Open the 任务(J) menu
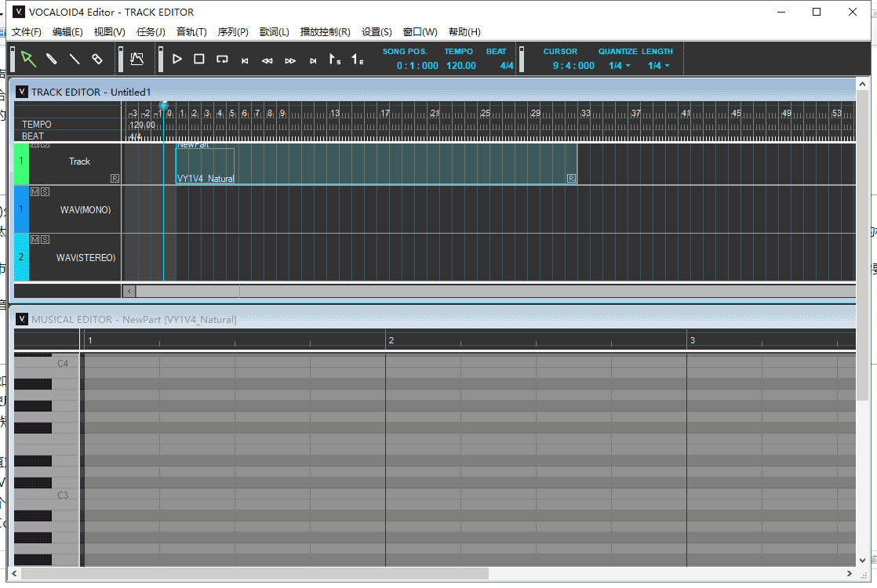 point(151,32)
